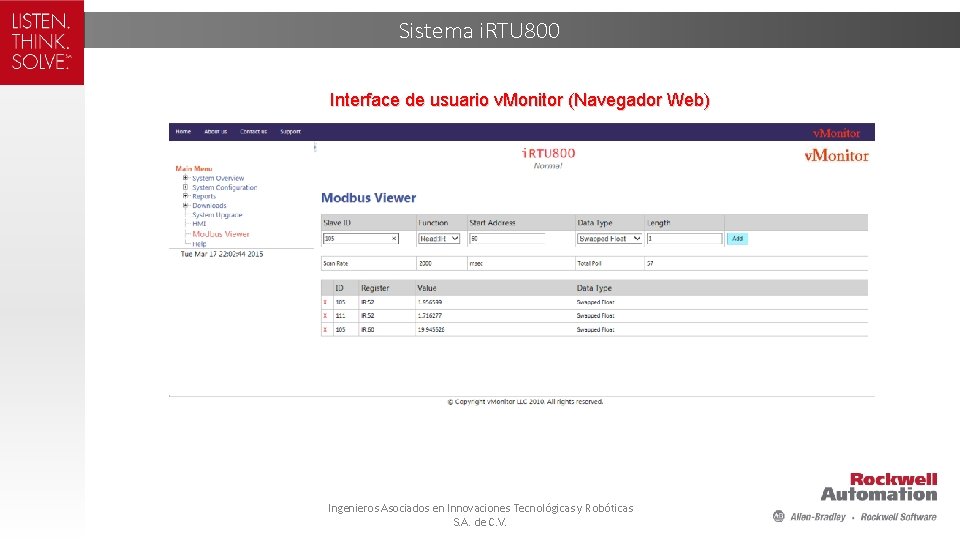Click the vMonitor text in the navigation bar
960x540 pixels.
[836, 133]
